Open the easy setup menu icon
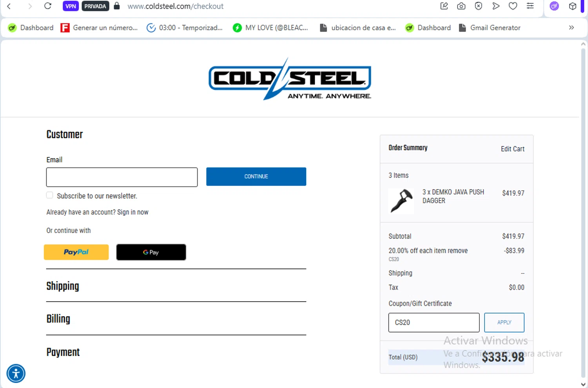Image resolution: width=588 pixels, height=388 pixels. click(530, 6)
